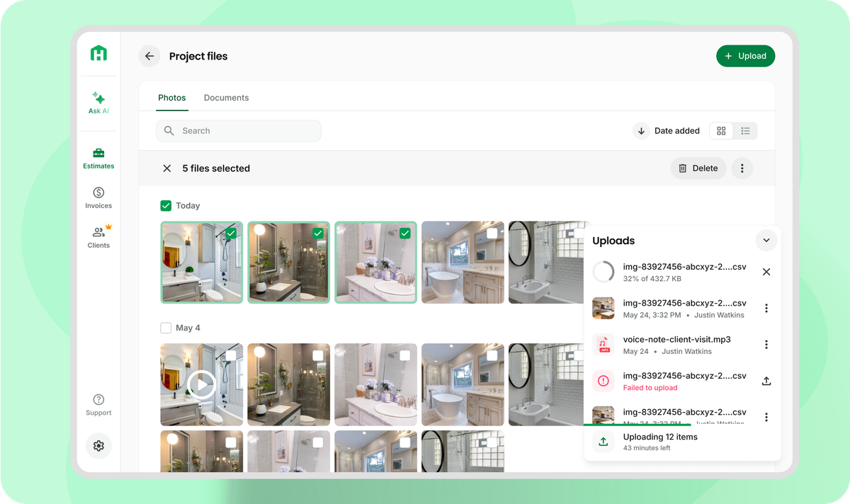
Task: Check the May 4 video thumbnail's checkbox
Action: [x=231, y=355]
